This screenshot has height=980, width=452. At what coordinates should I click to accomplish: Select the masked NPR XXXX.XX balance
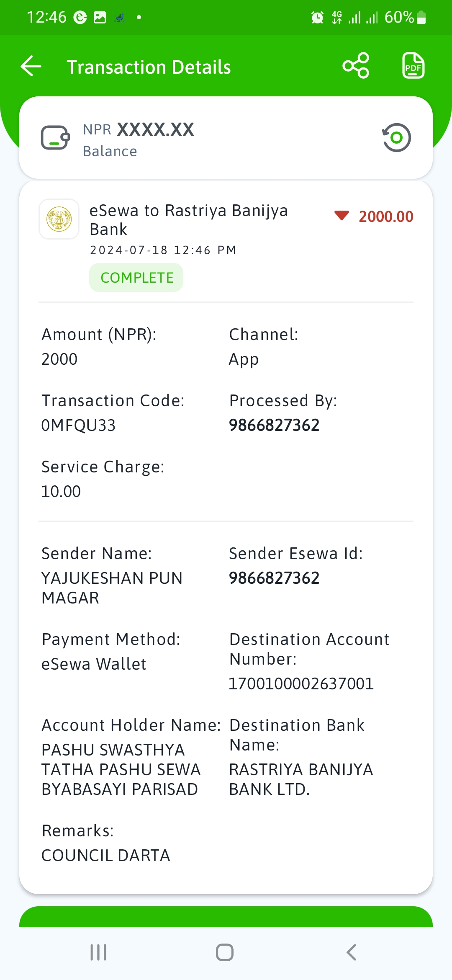(x=139, y=130)
